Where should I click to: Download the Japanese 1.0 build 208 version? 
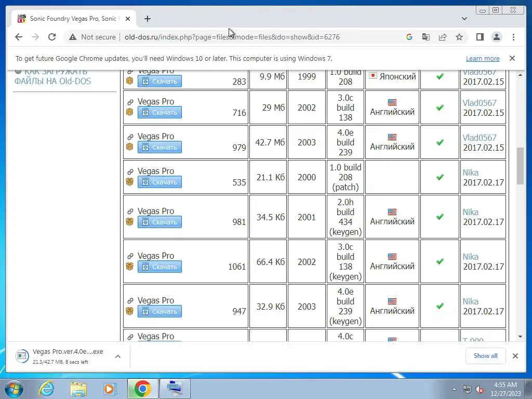[x=159, y=81]
